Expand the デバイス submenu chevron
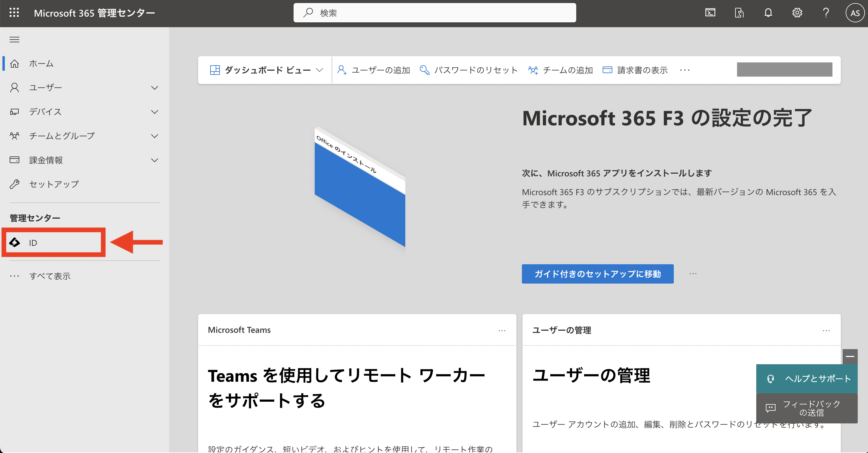The height and width of the screenshot is (453, 868). 154,112
